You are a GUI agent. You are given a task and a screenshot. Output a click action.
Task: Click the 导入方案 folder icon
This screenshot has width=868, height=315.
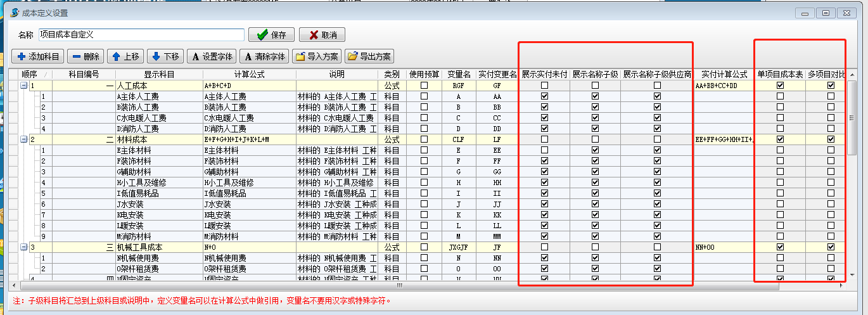click(300, 56)
